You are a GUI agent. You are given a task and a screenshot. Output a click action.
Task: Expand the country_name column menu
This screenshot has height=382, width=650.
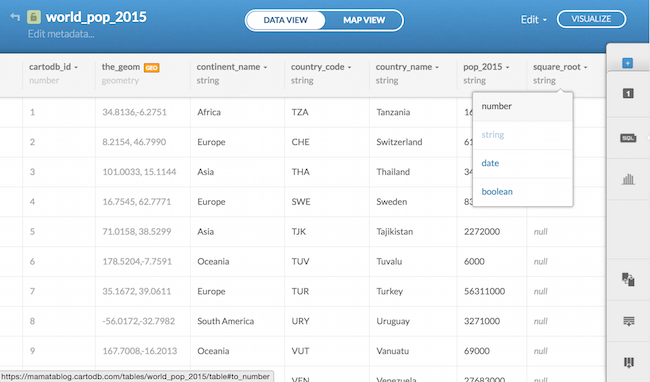437,67
